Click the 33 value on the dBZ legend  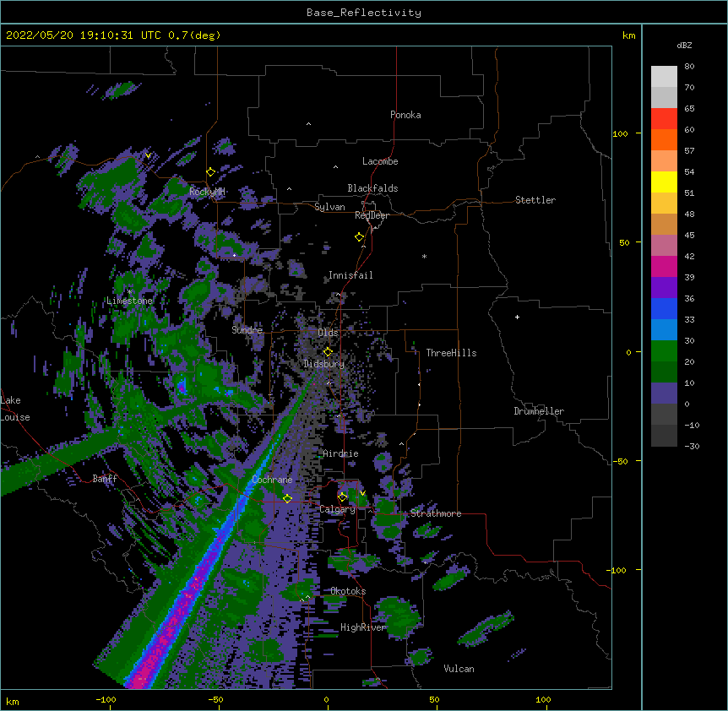[x=689, y=320]
